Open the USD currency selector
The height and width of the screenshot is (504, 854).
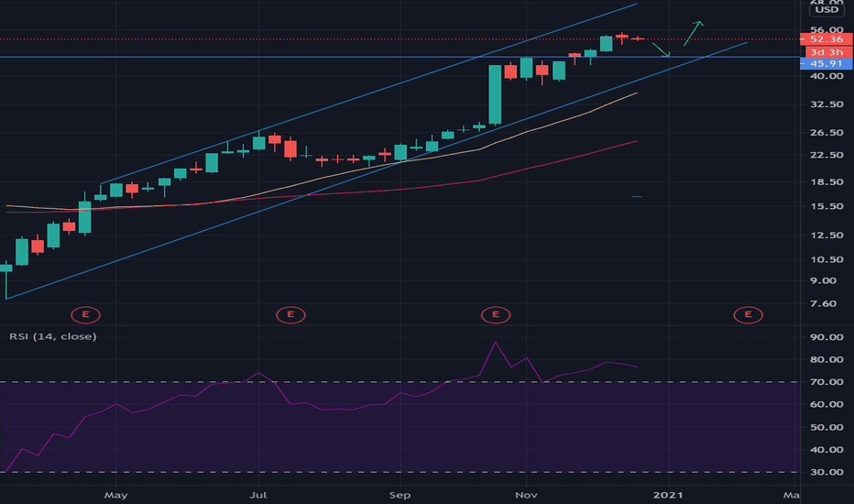coord(827,9)
